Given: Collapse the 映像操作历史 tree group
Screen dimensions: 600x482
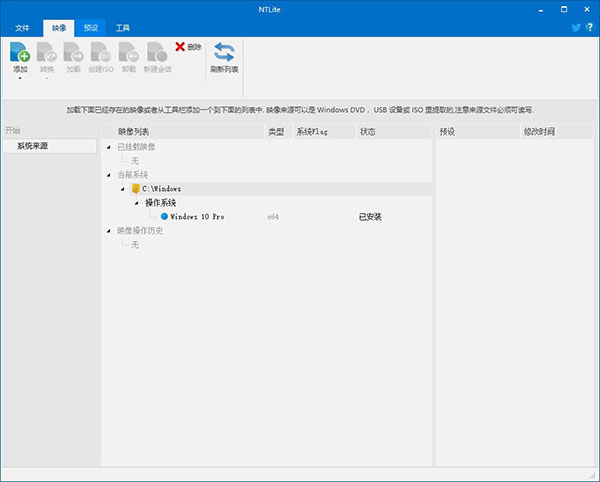Looking at the screenshot, I should 109,231.
